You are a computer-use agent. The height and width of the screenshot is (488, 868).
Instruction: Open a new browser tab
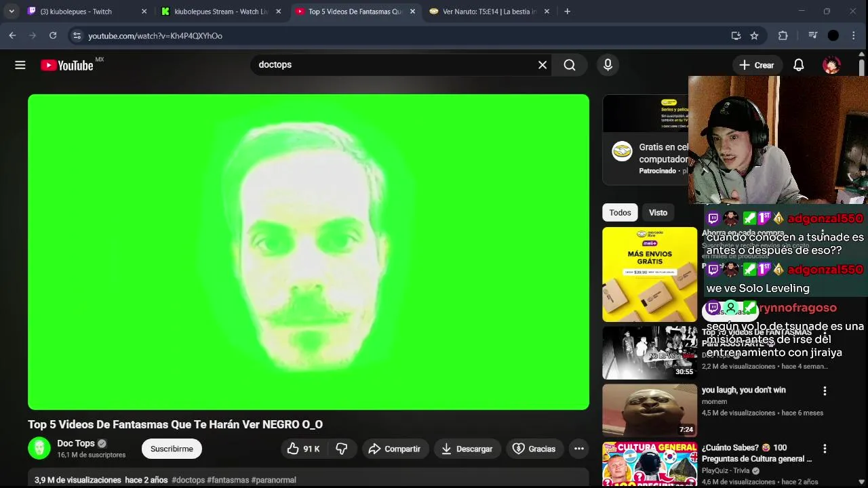point(567,12)
